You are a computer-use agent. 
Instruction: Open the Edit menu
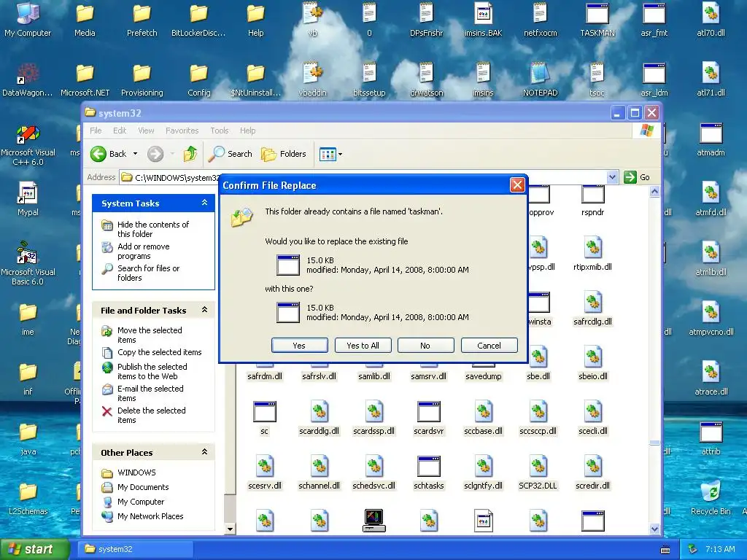(120, 131)
